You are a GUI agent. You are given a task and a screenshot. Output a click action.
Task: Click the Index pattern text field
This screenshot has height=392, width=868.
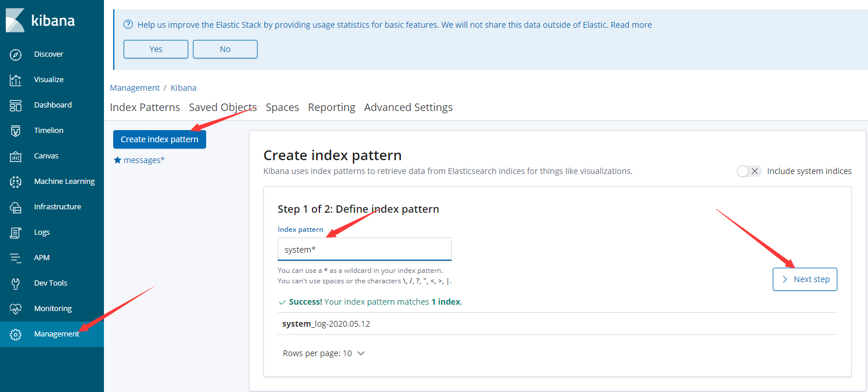[364, 250]
